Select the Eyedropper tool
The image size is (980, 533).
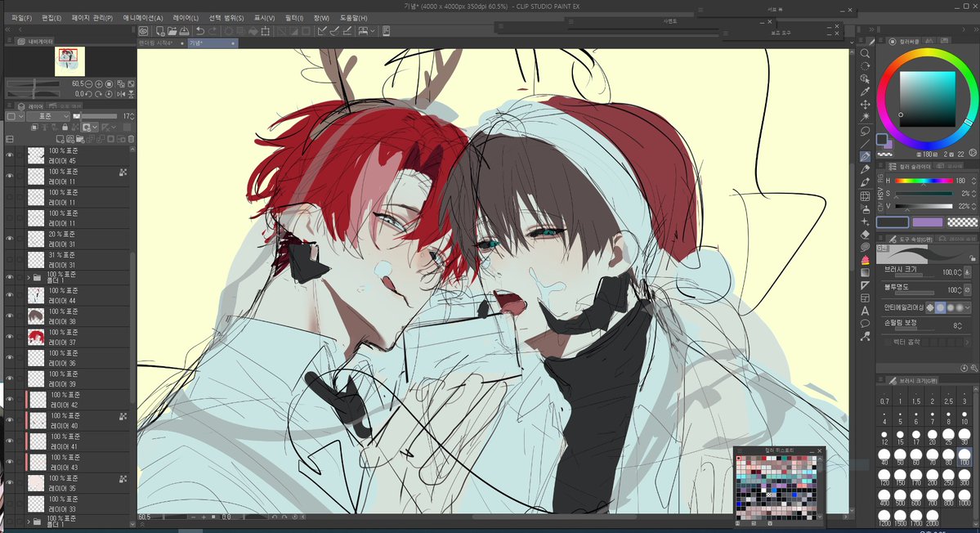click(865, 92)
